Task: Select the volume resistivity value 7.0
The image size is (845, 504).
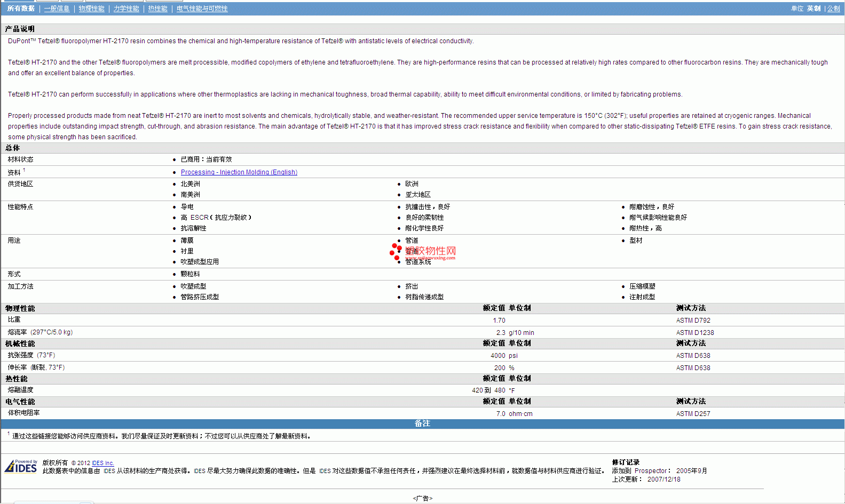Action: (x=501, y=414)
